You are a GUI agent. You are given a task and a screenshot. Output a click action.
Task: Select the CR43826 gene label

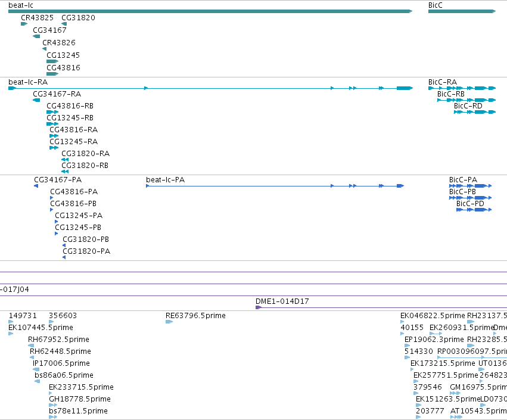[59, 43]
